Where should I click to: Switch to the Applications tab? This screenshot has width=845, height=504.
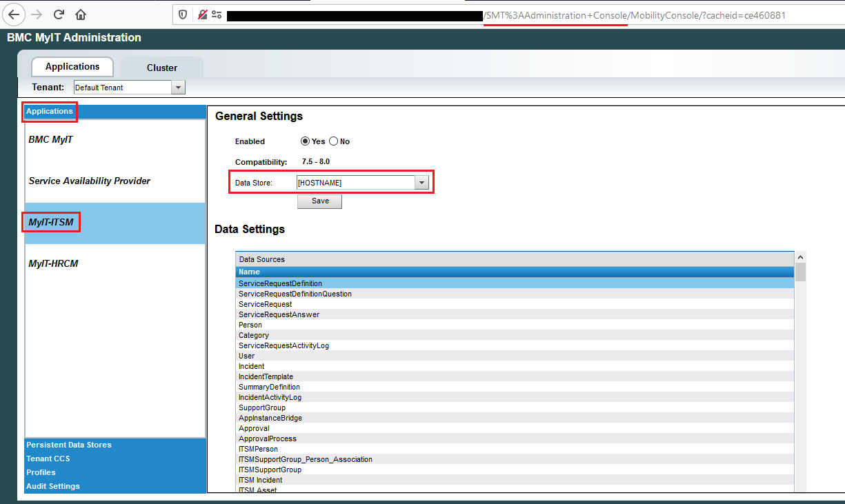pyautogui.click(x=72, y=67)
